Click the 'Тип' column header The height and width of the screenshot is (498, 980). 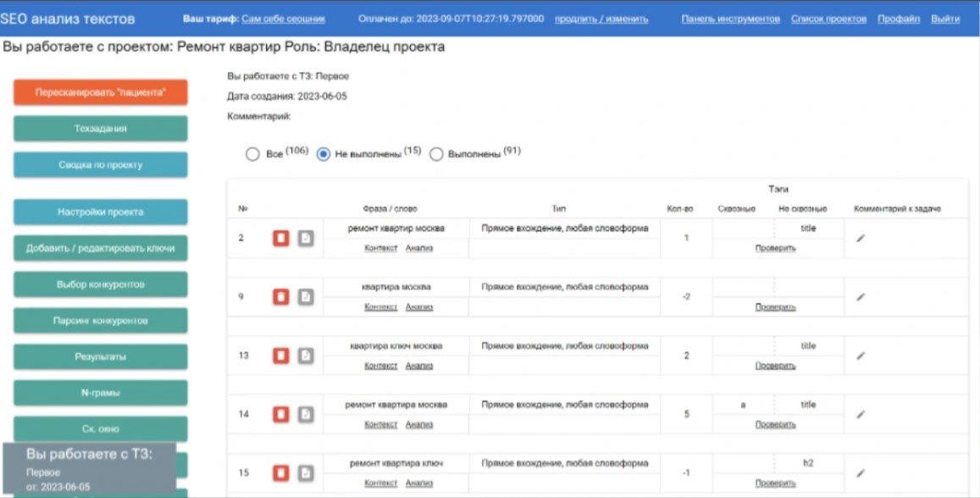pos(559,208)
